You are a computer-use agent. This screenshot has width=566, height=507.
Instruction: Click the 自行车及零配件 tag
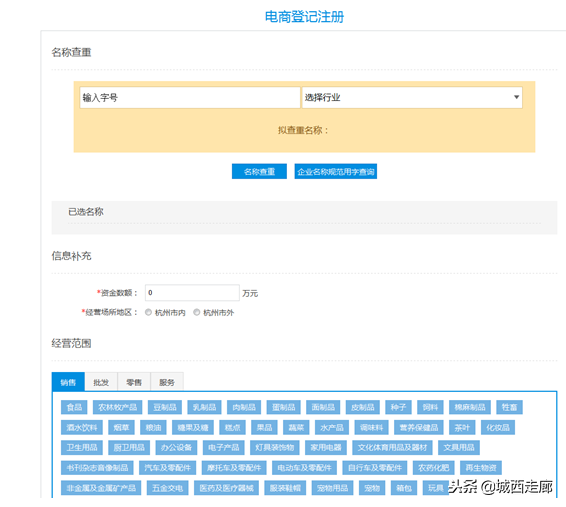[375, 468]
